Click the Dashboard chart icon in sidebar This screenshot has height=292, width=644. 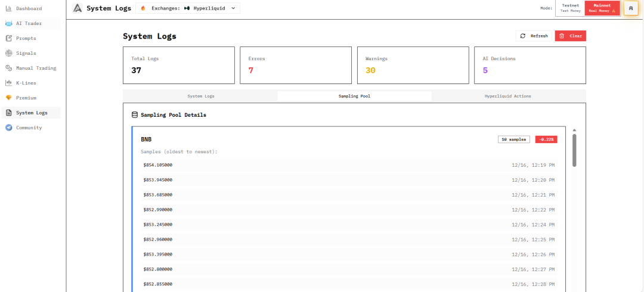(x=8, y=8)
